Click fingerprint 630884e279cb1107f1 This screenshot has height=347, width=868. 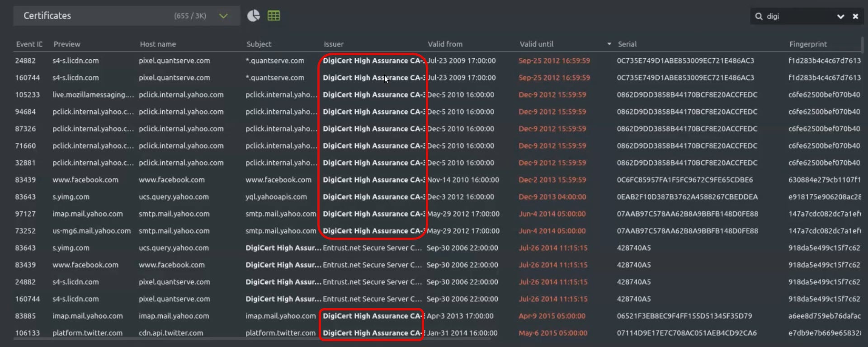coord(825,180)
